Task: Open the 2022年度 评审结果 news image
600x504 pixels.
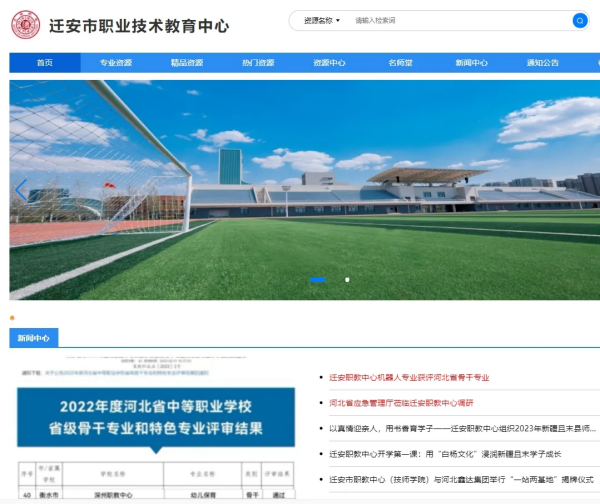Action: click(155, 425)
